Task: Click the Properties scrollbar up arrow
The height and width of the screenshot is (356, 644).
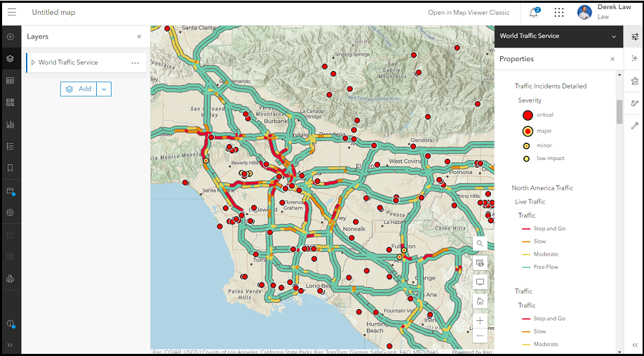Action: [619, 74]
